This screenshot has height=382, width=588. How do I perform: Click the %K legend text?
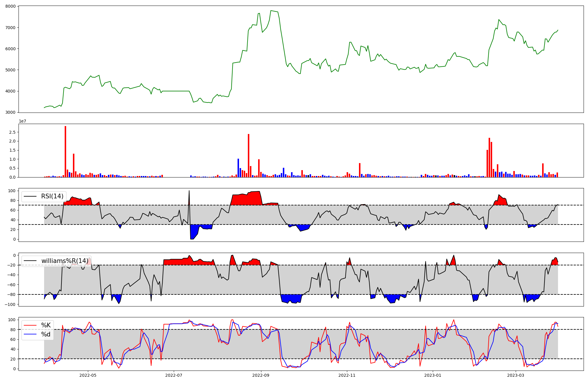pos(46,325)
